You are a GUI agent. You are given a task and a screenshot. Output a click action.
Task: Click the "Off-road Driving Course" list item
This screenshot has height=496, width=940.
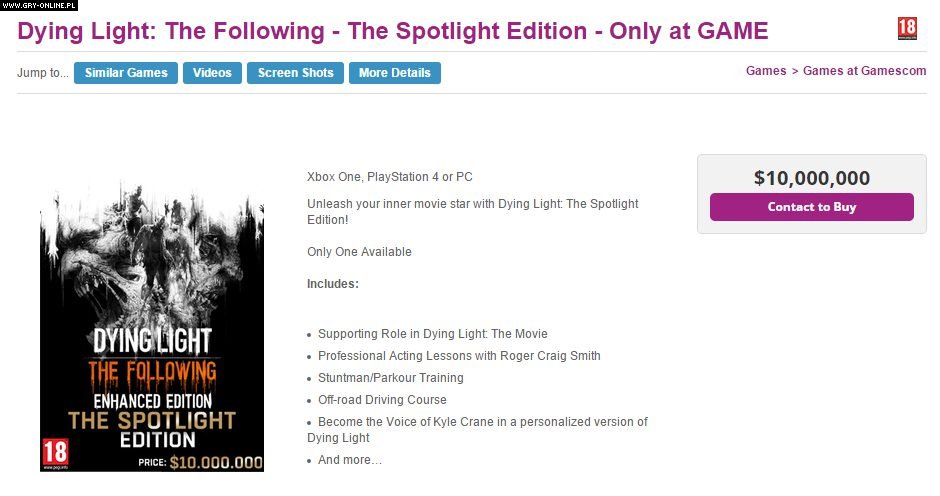pos(382,400)
